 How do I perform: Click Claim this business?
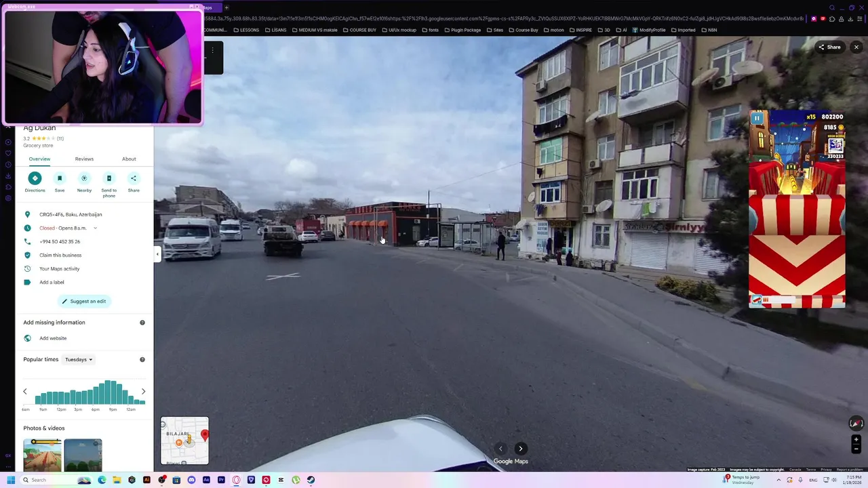[60, 256]
